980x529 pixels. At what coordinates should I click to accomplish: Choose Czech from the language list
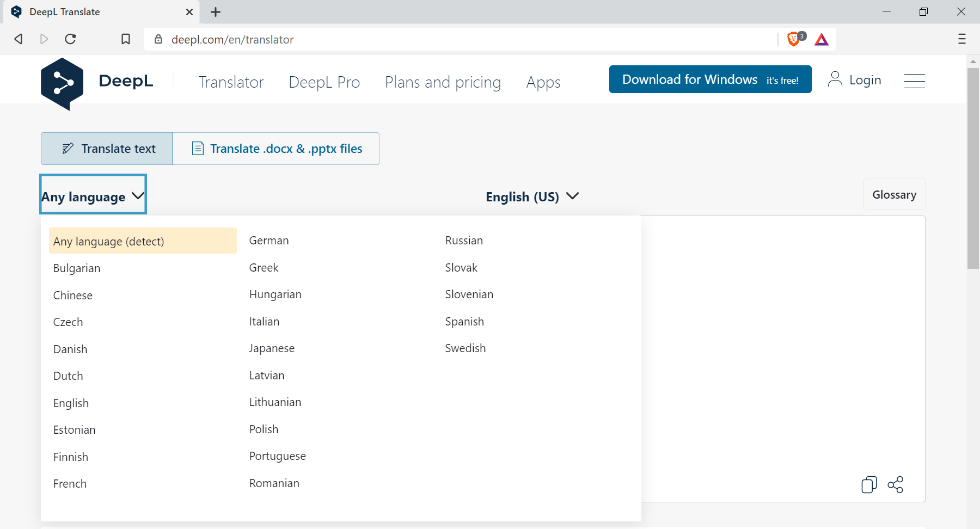click(x=68, y=322)
